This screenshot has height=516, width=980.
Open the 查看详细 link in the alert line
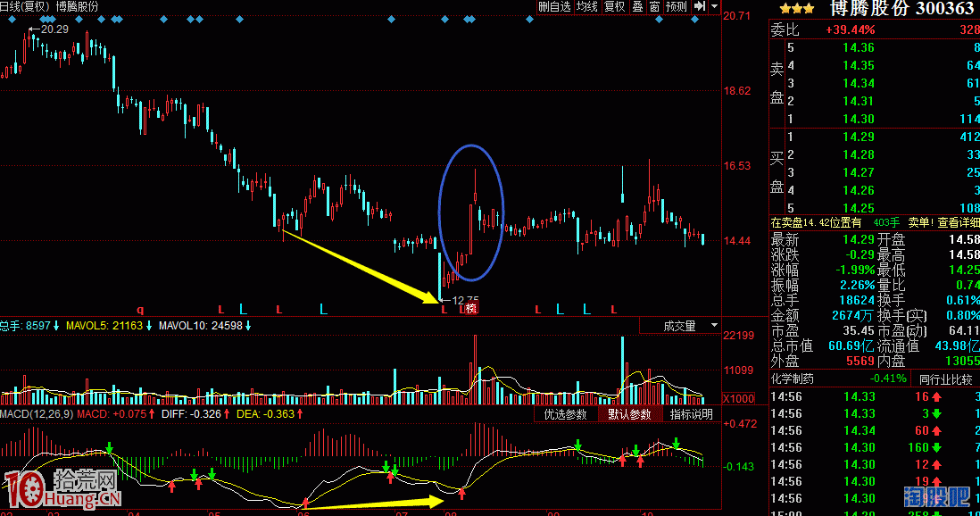point(958,222)
